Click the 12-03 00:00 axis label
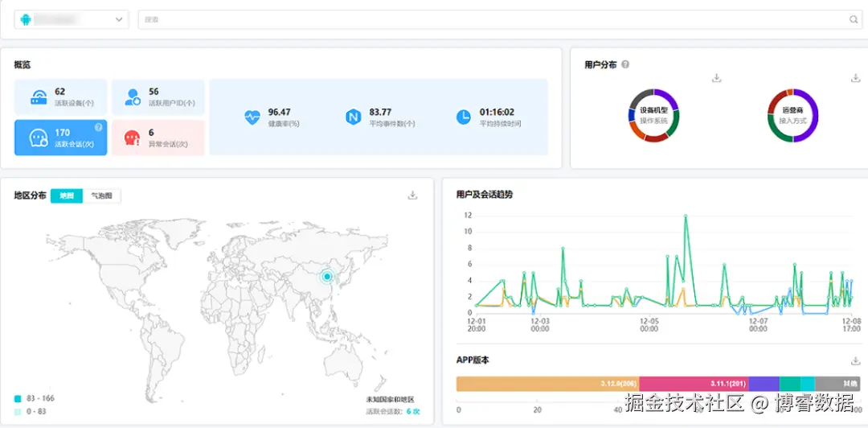The image size is (868, 428). pyautogui.click(x=540, y=325)
